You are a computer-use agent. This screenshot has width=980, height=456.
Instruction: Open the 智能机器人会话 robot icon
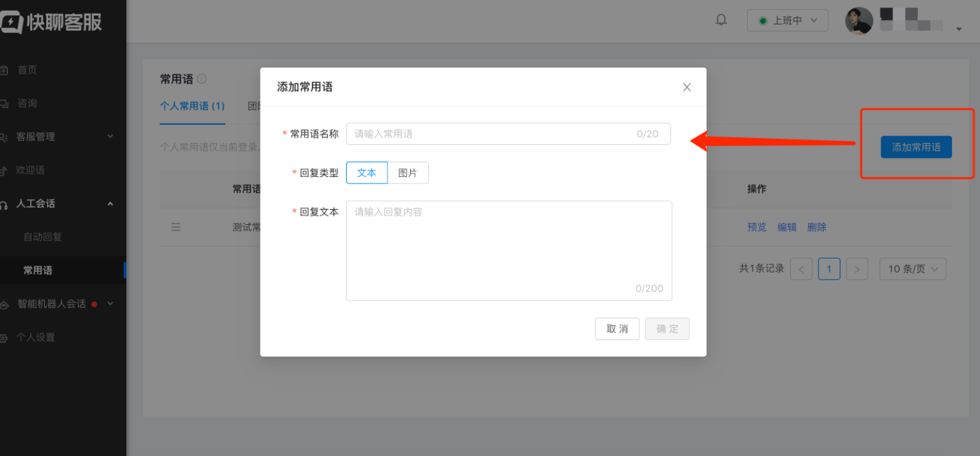7,303
